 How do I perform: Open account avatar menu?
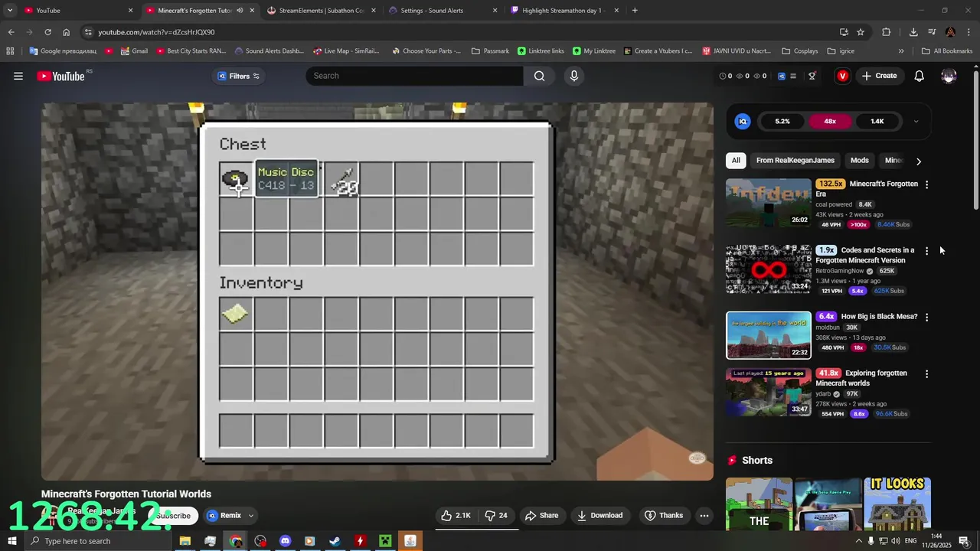949,76
